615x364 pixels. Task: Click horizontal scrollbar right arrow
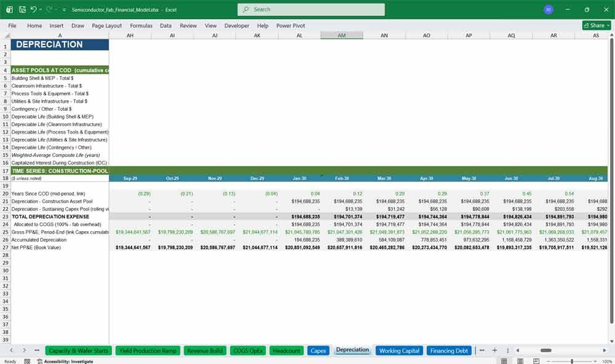pos(605,350)
